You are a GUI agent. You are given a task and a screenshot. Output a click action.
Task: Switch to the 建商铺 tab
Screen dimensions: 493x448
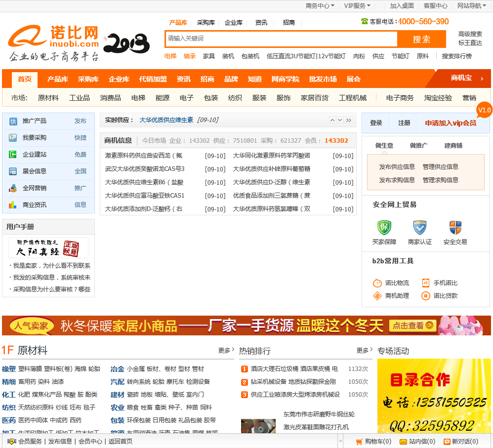453,146
